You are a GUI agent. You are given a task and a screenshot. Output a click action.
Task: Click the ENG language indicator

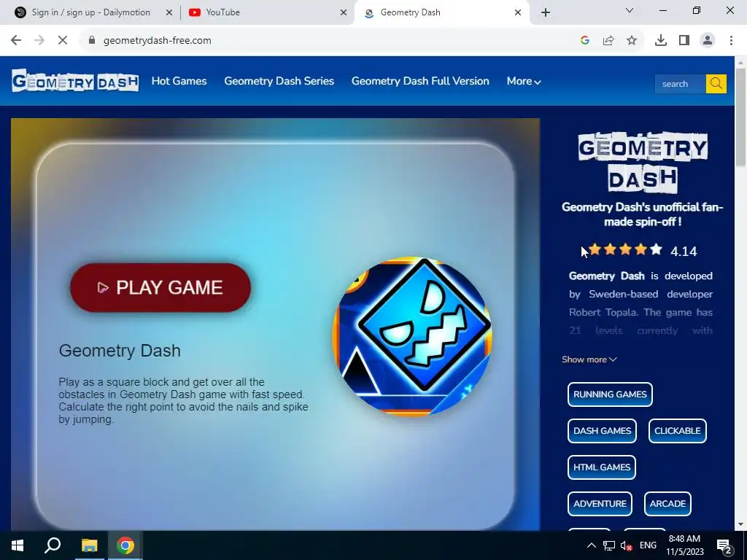[x=648, y=545]
